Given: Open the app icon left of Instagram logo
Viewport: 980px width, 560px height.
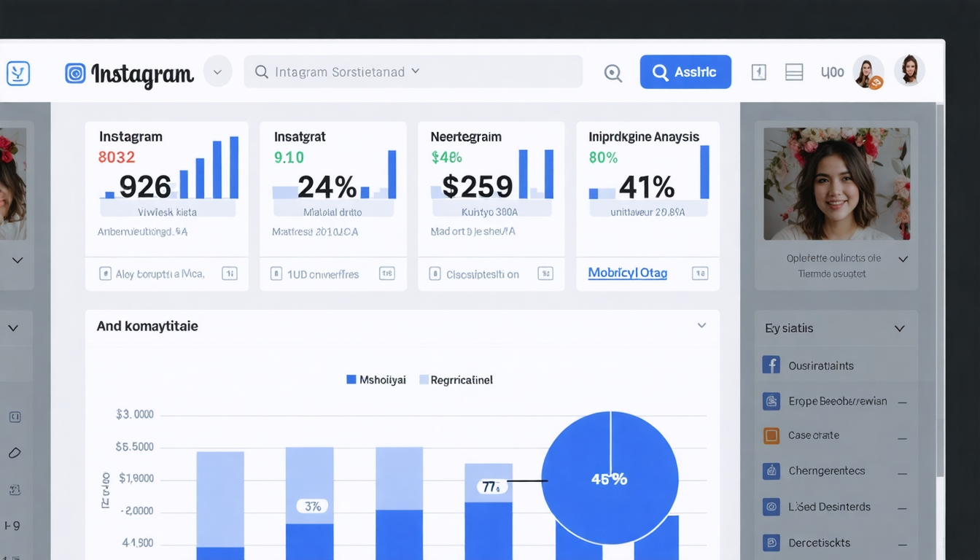Looking at the screenshot, I should (x=18, y=73).
